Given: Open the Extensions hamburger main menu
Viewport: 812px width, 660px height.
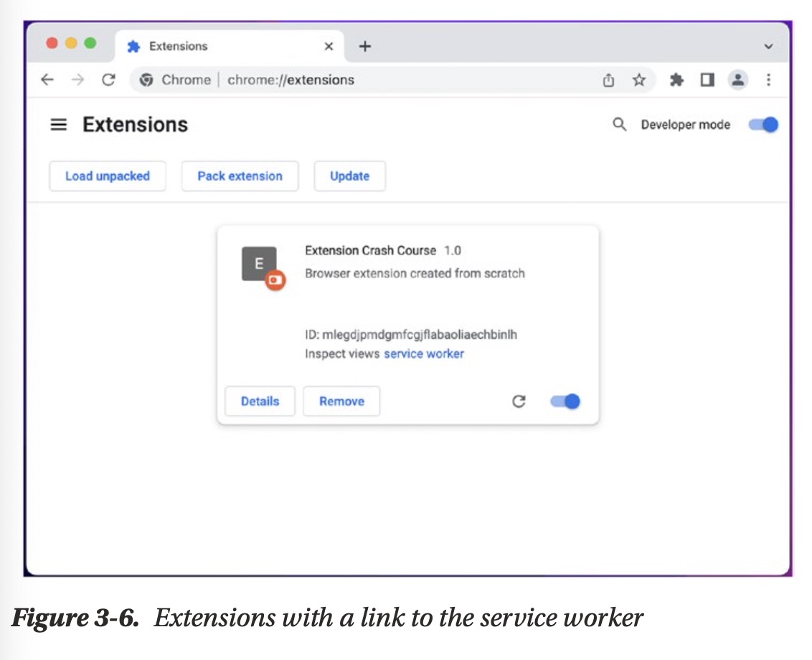Looking at the screenshot, I should tap(58, 125).
